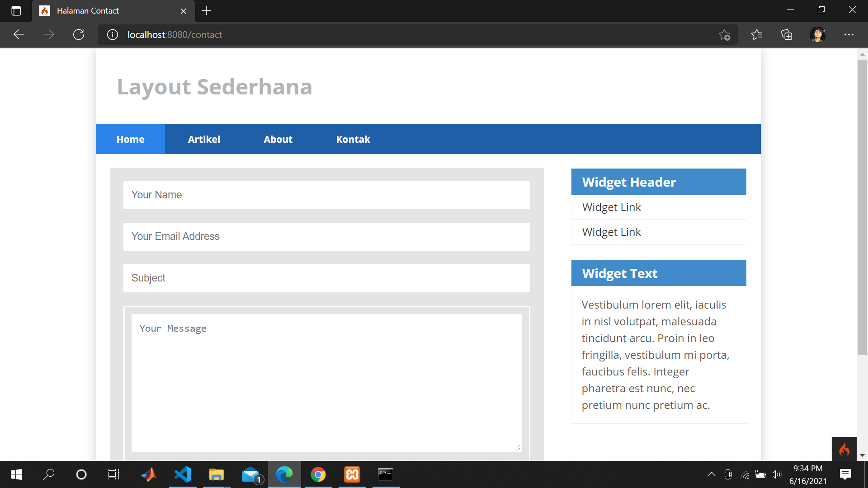
Task: Refresh the contact page
Action: pos(79,34)
